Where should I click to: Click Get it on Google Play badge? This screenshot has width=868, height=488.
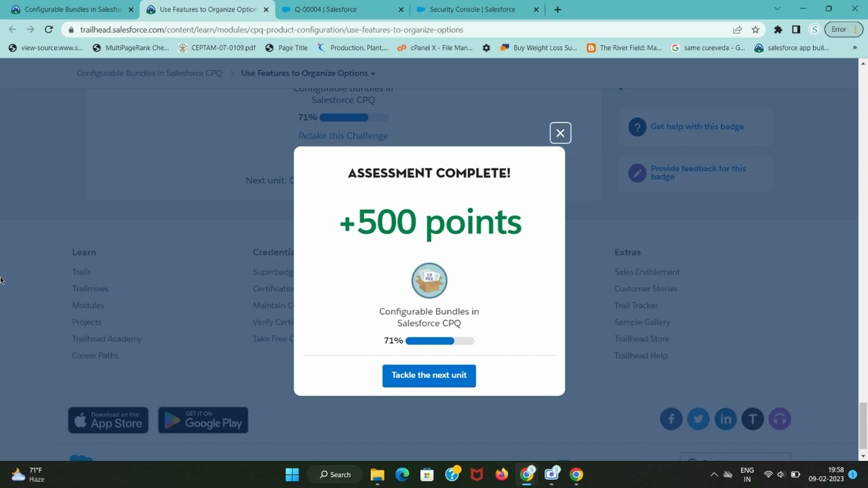pyautogui.click(x=203, y=420)
